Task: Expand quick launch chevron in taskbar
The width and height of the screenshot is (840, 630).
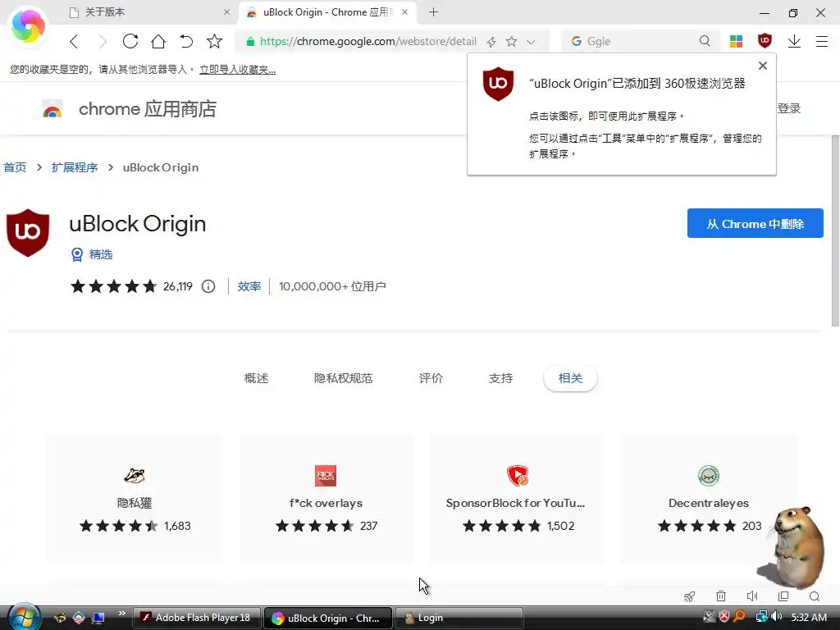Action: tap(121, 614)
